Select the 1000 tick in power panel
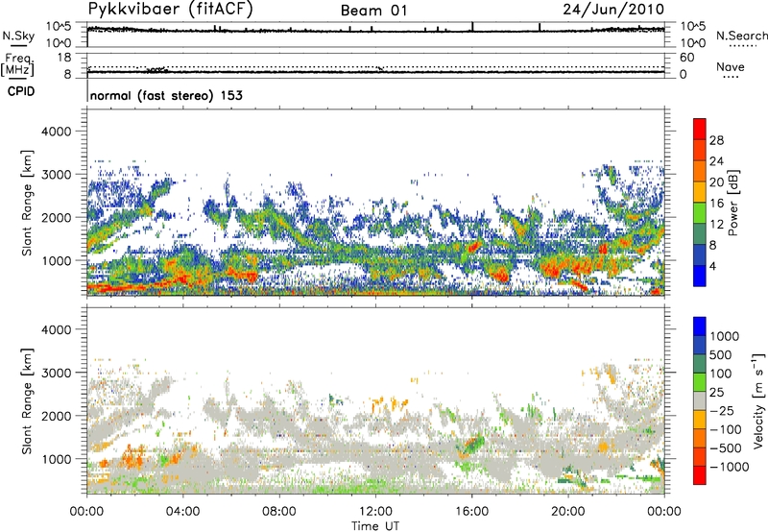Image resolution: width=768 pixels, height=532 pixels. pyautogui.click(x=56, y=260)
